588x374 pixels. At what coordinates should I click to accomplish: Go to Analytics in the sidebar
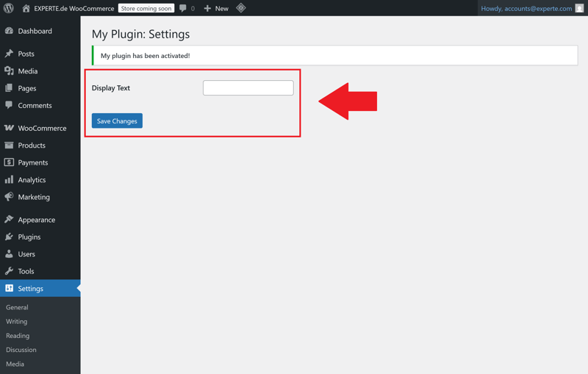pyautogui.click(x=32, y=180)
